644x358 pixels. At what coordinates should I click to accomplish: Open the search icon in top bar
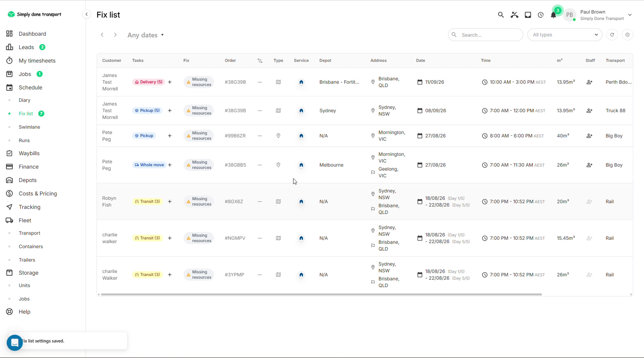(501, 15)
